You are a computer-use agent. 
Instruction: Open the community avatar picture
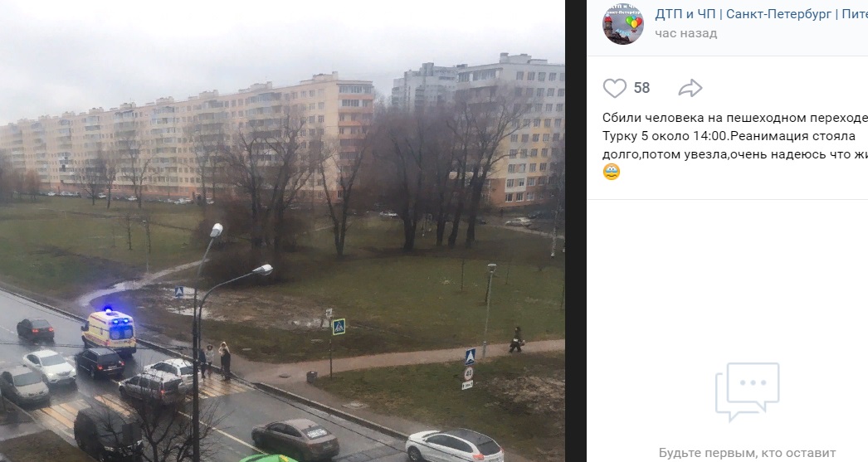click(622, 24)
